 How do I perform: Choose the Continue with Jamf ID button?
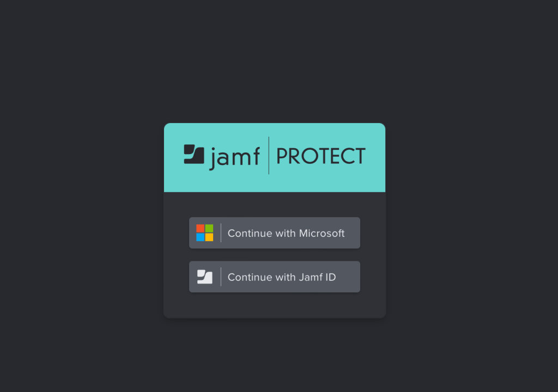click(275, 277)
